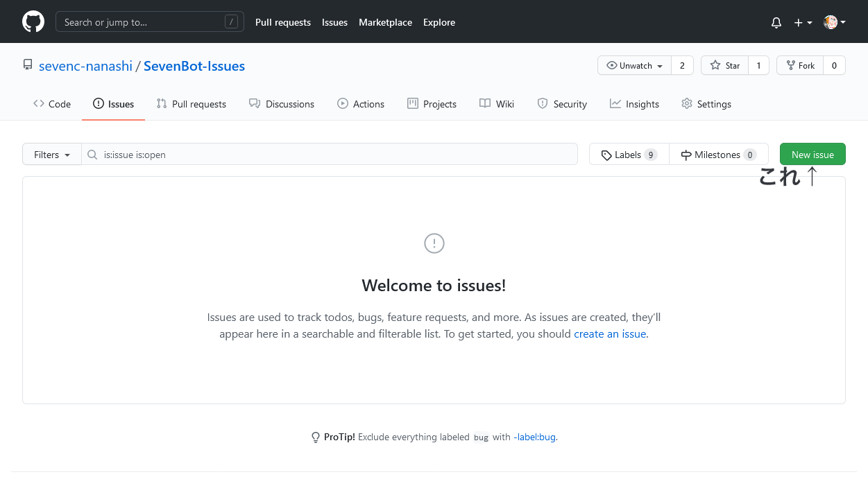Open Marketplace from the top menu
Viewport: 868px width, 495px height.
[x=385, y=21]
